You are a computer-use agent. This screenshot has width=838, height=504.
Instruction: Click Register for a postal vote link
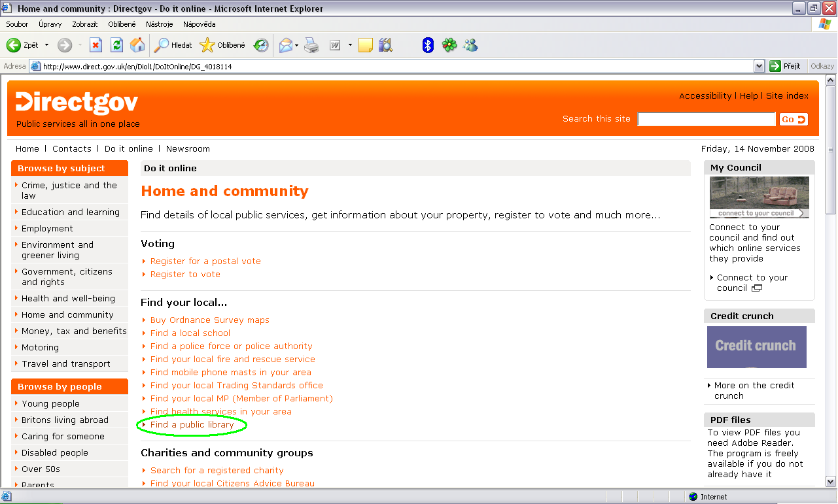click(x=205, y=261)
